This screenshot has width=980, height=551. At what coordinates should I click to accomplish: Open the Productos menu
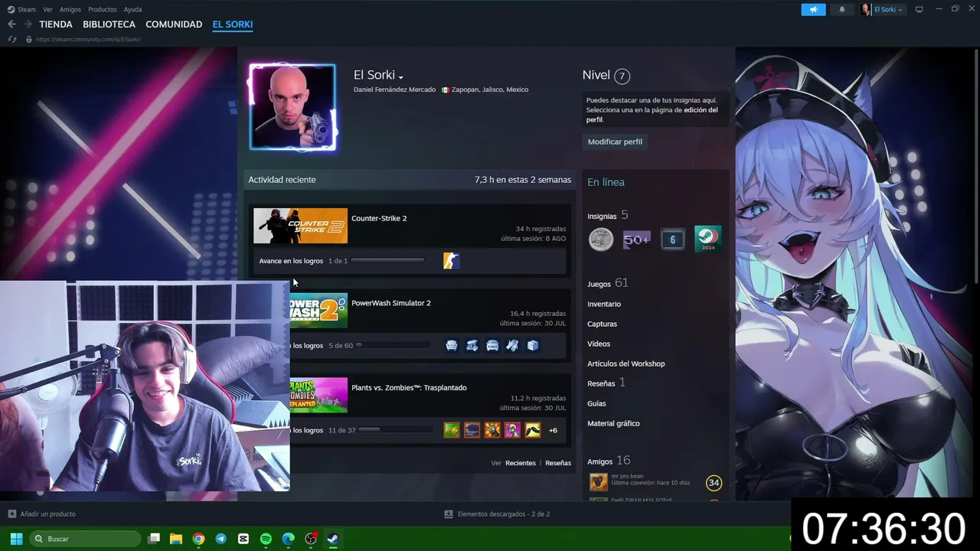pos(103,9)
